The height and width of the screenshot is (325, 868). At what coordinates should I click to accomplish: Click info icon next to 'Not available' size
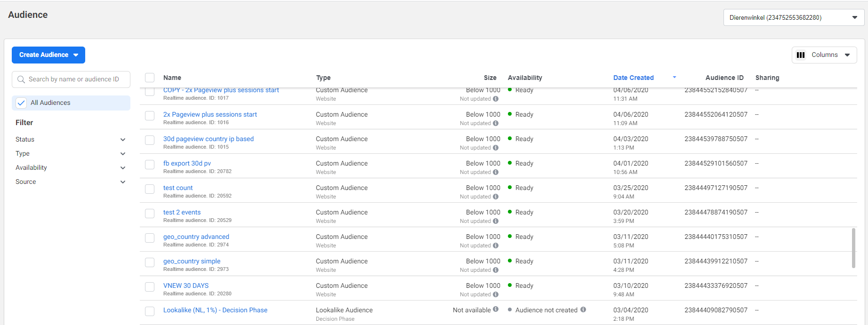tap(495, 309)
